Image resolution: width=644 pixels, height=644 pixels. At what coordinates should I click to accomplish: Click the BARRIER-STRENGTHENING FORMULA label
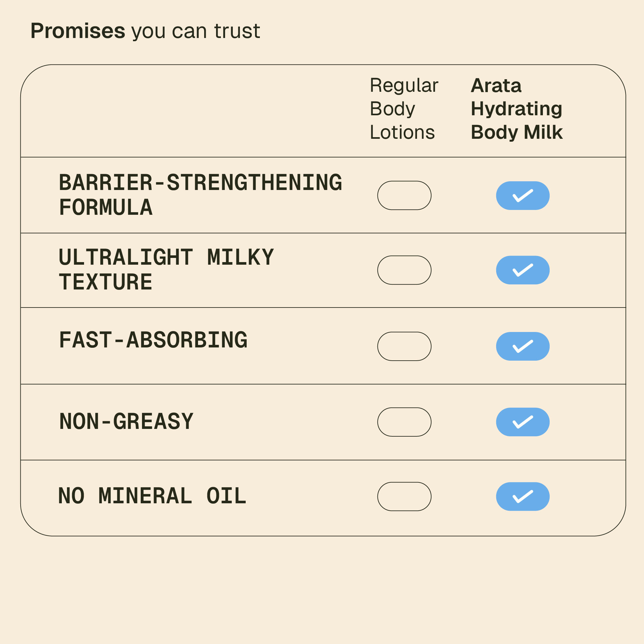[x=200, y=195]
